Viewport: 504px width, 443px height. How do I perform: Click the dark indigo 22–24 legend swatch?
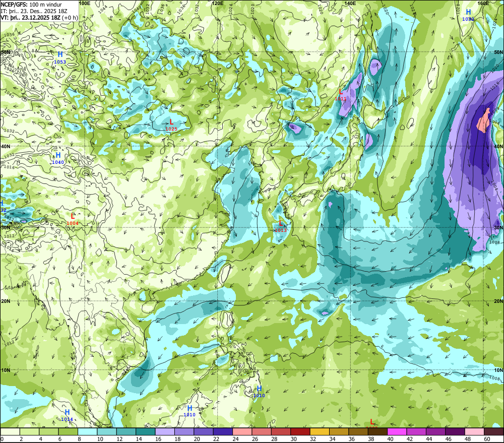(x=223, y=432)
